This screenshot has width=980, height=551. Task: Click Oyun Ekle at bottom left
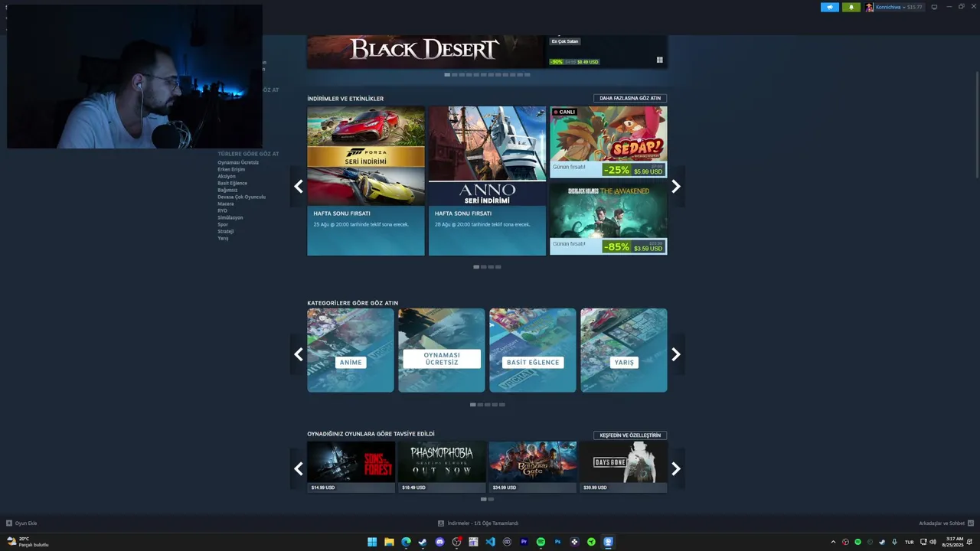[21, 523]
